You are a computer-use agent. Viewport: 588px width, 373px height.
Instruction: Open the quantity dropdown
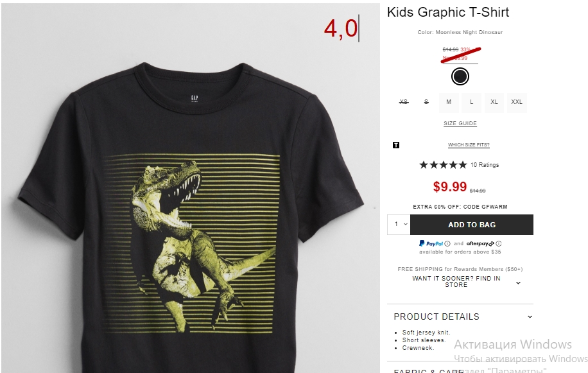pyautogui.click(x=399, y=225)
